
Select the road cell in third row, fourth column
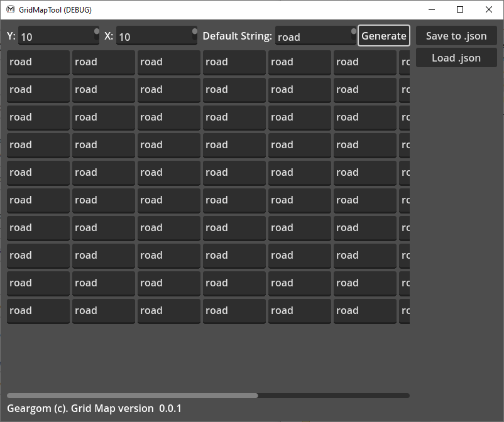(x=234, y=117)
